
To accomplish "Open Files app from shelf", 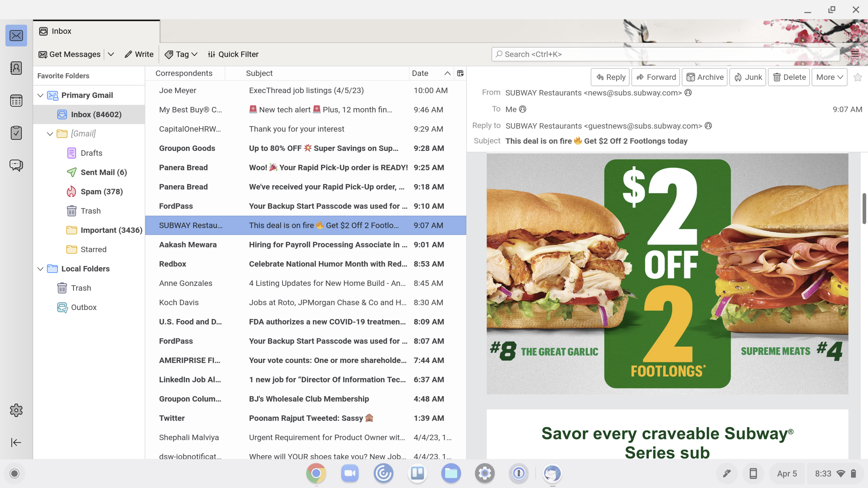I will 451,473.
